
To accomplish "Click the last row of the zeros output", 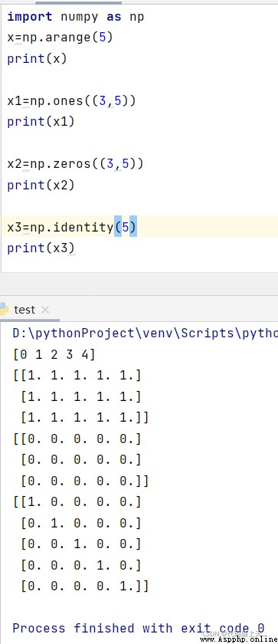I will (x=84, y=481).
